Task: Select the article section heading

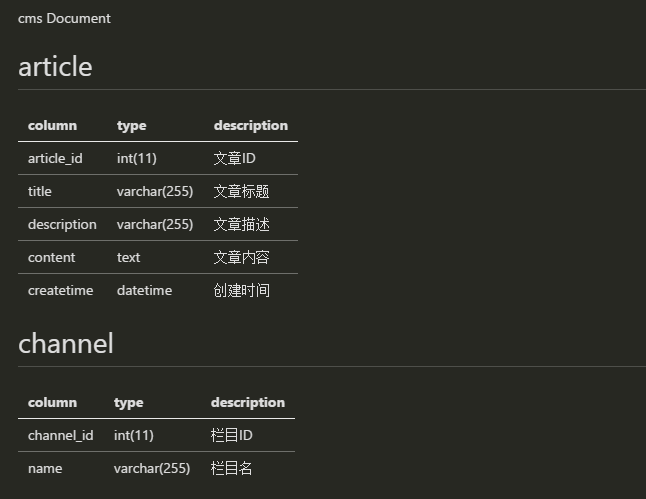Action: pyautogui.click(x=55, y=66)
